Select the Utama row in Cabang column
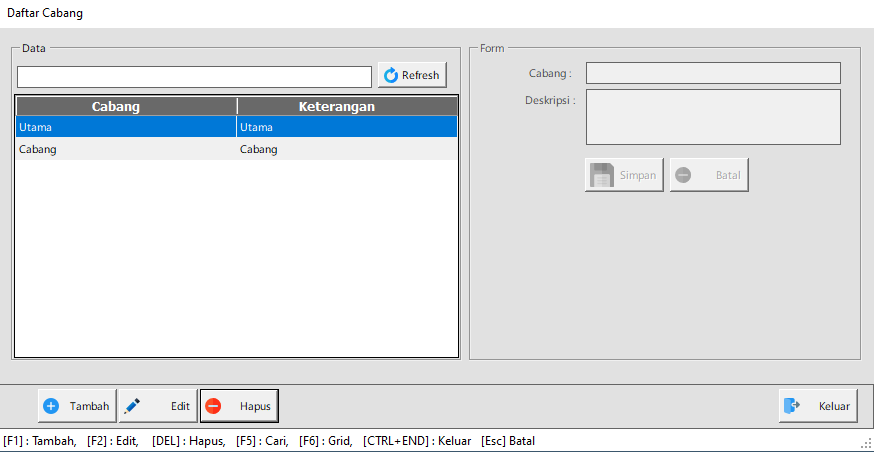874x452 pixels. (x=126, y=127)
